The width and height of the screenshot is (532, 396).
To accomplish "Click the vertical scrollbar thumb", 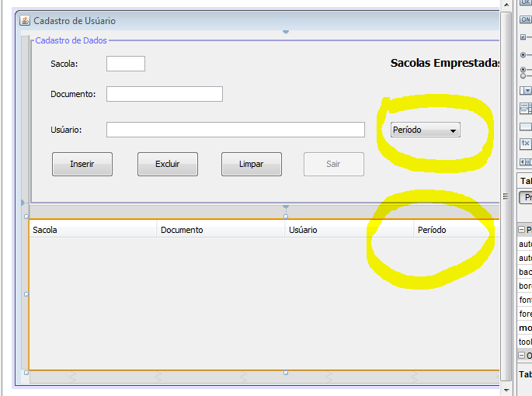I will pos(506,196).
